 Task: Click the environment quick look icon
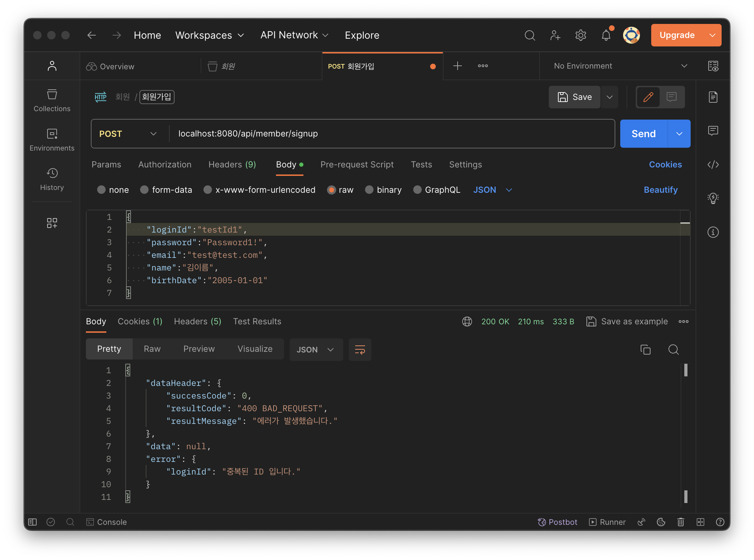tap(713, 66)
